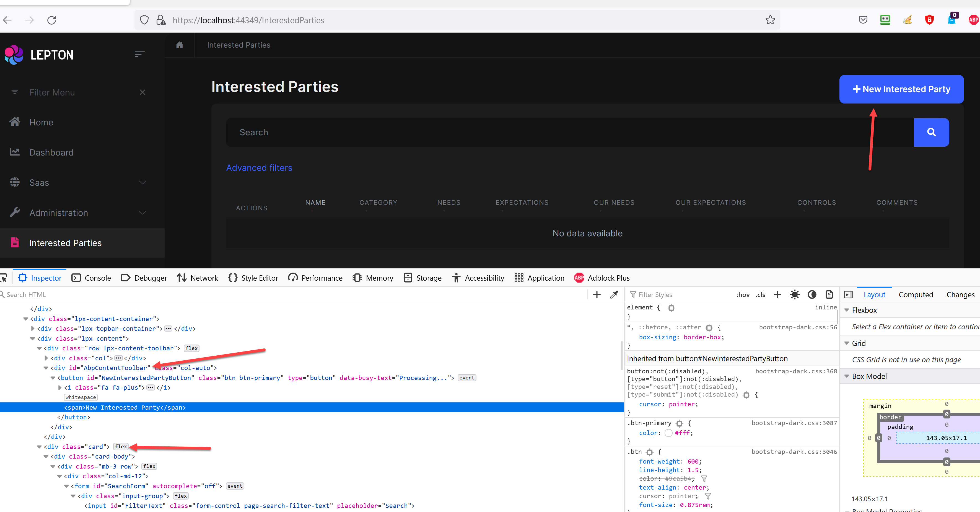Collapse the Administration sidebar section
The height and width of the screenshot is (512, 980).
(x=143, y=213)
